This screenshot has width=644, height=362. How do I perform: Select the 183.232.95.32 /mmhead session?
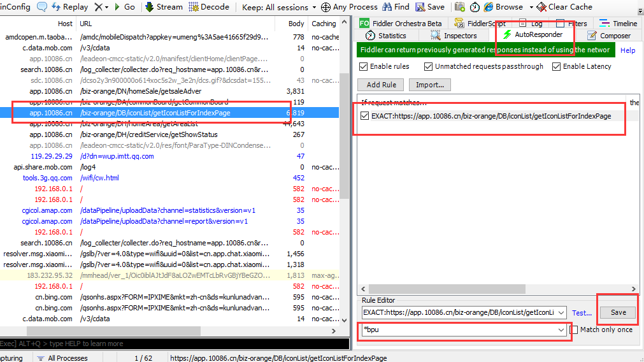tap(169, 275)
